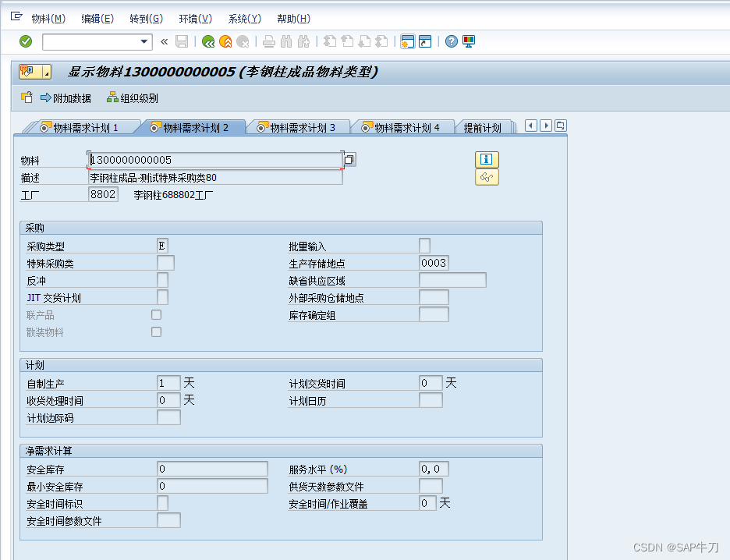Open the command field dropdown arrow
730x560 pixels.
pyautogui.click(x=144, y=41)
